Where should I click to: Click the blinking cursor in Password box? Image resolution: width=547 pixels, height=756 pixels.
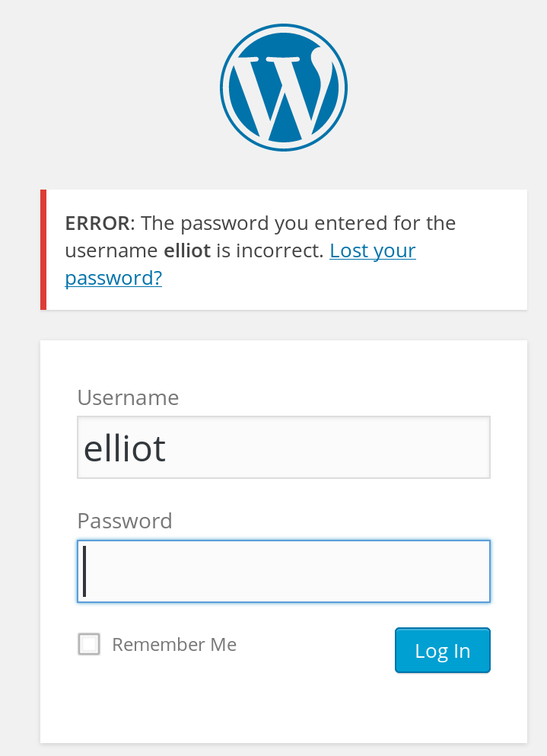click(84, 571)
